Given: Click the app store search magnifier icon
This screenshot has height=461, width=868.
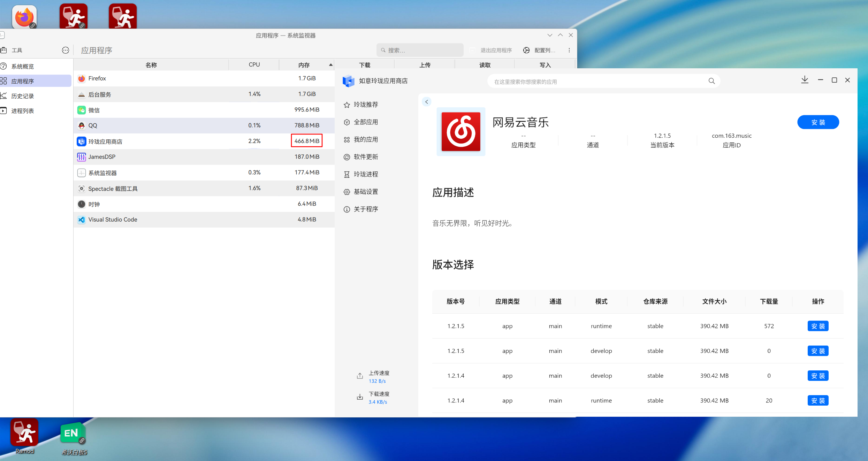Looking at the screenshot, I should pyautogui.click(x=711, y=81).
